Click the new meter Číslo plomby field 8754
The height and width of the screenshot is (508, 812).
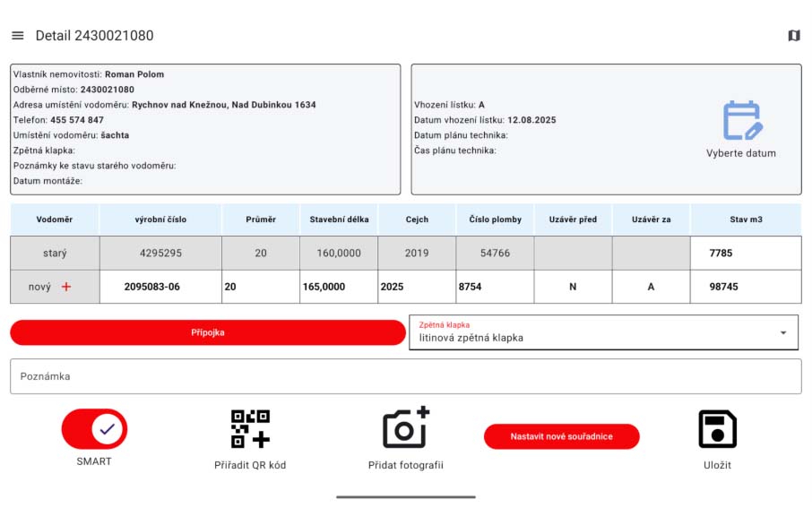coord(494,287)
